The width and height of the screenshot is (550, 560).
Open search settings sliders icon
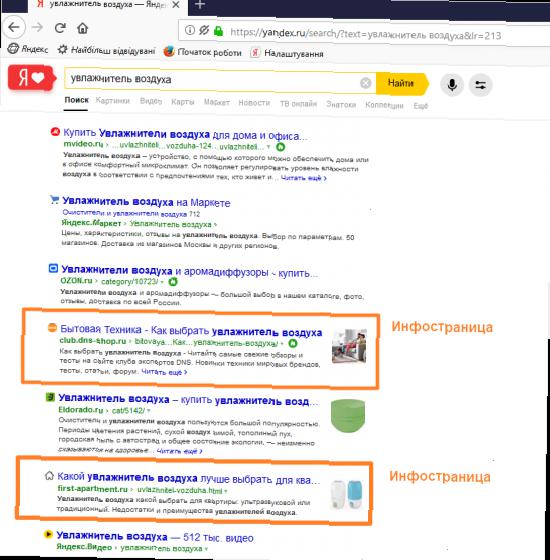click(480, 85)
